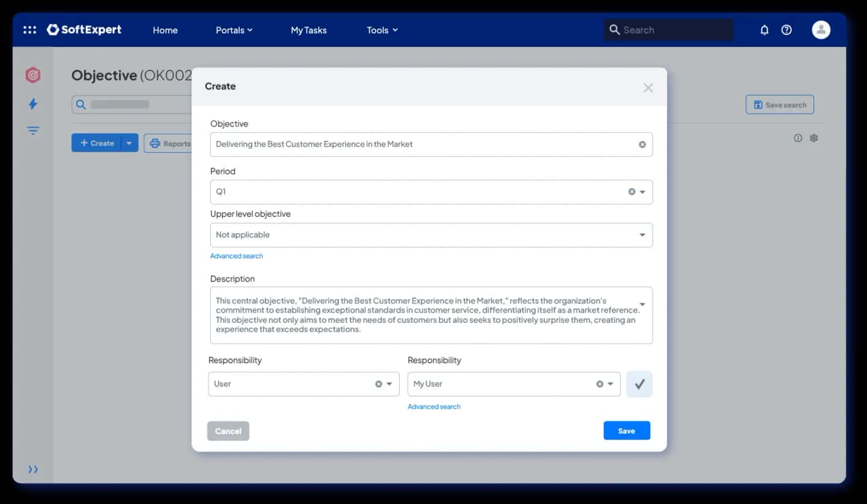Click into the Description text area

pos(431,315)
